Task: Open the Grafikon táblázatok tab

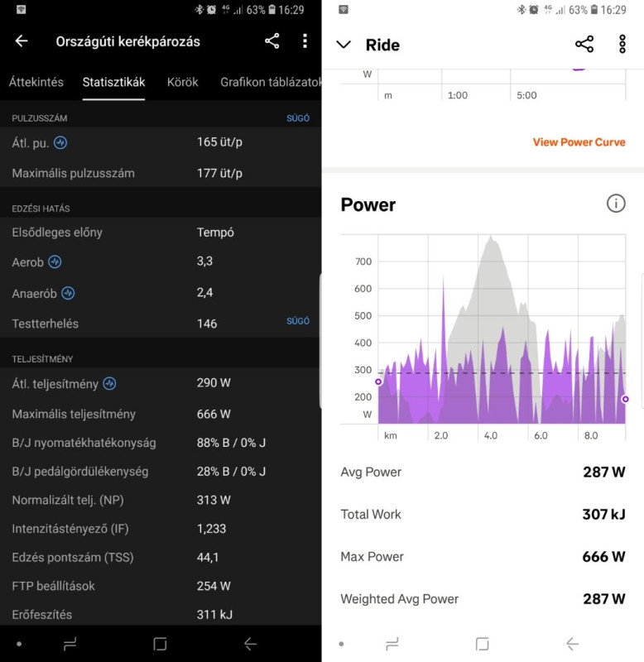Action: click(271, 82)
